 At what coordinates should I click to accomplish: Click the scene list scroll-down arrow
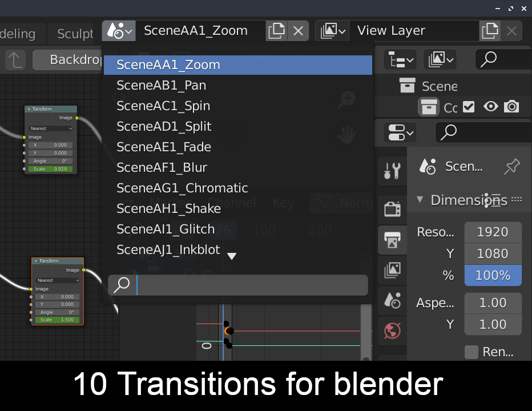pyautogui.click(x=232, y=256)
